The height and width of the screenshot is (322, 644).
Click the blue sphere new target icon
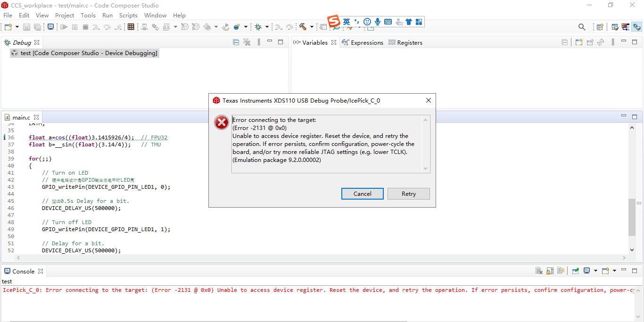(x=237, y=27)
